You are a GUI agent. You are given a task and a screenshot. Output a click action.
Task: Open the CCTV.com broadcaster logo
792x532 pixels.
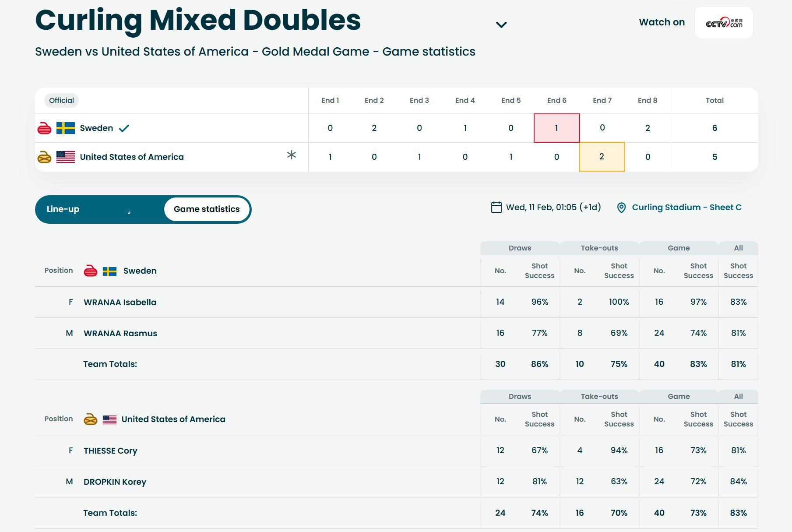point(724,23)
